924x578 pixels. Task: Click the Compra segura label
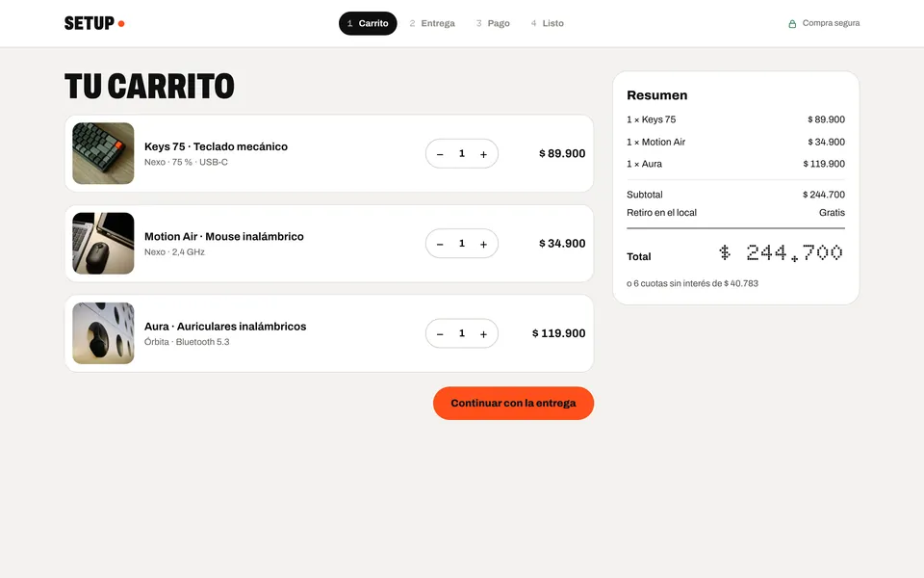(x=831, y=23)
